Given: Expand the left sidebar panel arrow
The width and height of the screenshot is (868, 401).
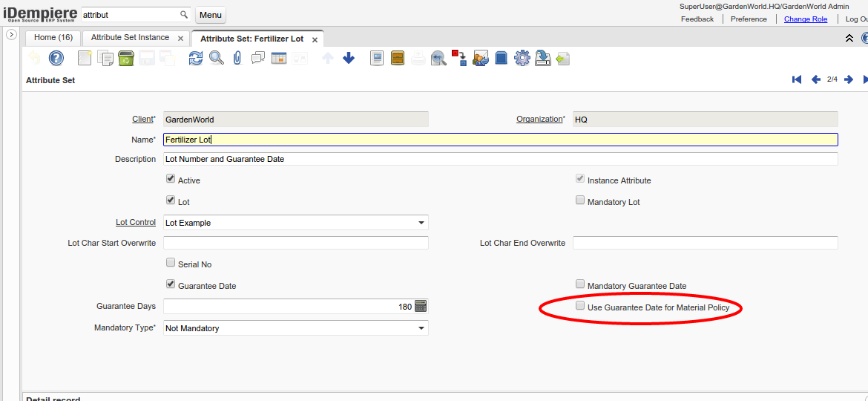Looking at the screenshot, I should (11, 34).
